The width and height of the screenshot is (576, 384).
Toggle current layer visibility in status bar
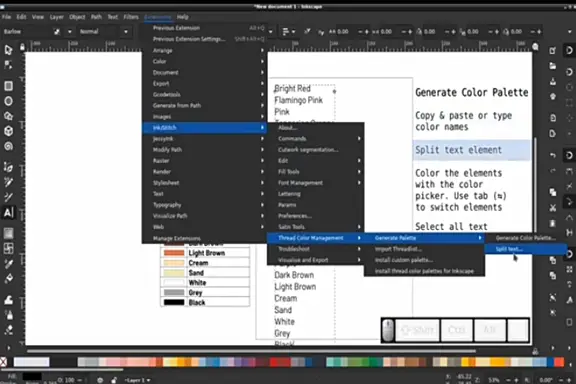click(x=100, y=380)
